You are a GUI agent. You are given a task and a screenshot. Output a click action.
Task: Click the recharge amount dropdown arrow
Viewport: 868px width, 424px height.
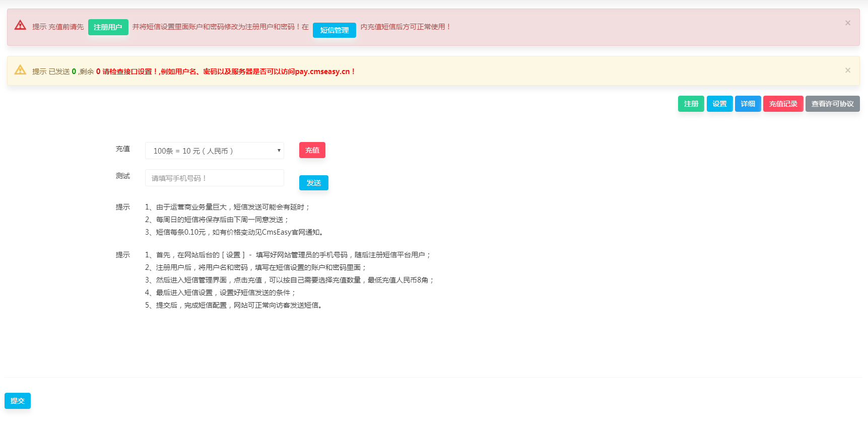coord(279,151)
